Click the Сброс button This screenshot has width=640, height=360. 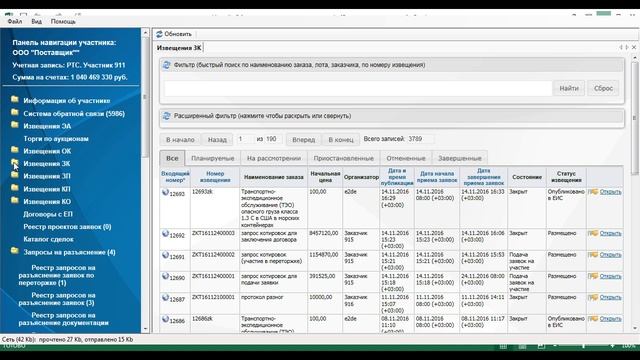point(603,88)
